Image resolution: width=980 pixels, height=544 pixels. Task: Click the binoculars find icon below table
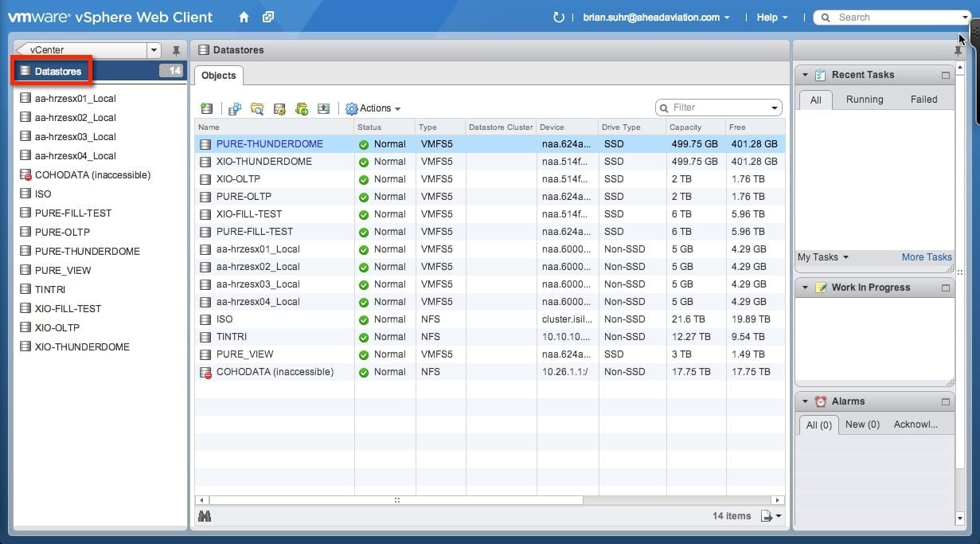205,516
